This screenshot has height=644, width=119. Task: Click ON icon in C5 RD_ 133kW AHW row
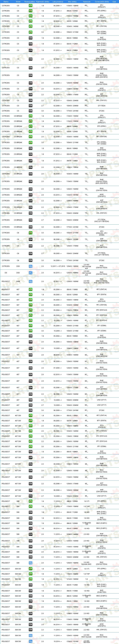coord(30,89)
